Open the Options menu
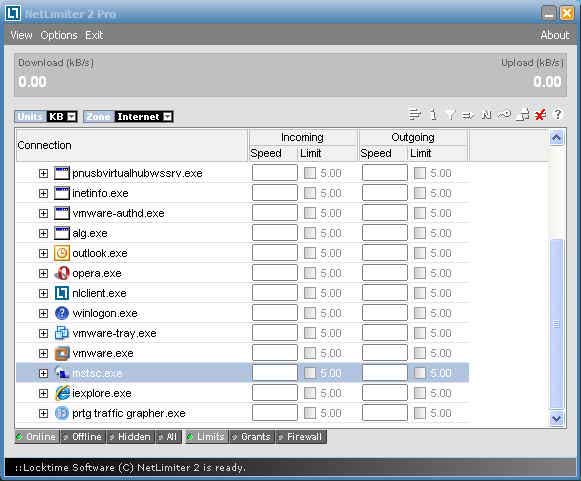This screenshot has width=581, height=481. pyautogui.click(x=59, y=35)
